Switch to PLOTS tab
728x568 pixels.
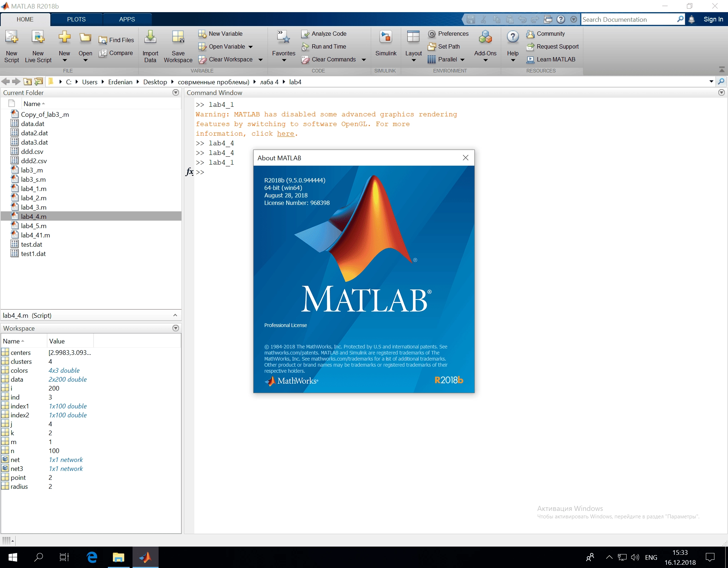[x=76, y=19]
